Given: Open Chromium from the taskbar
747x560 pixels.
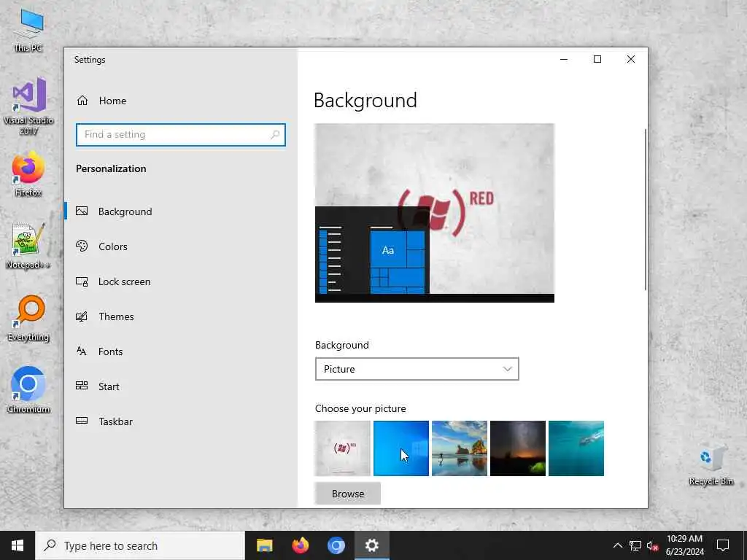Looking at the screenshot, I should (336, 545).
